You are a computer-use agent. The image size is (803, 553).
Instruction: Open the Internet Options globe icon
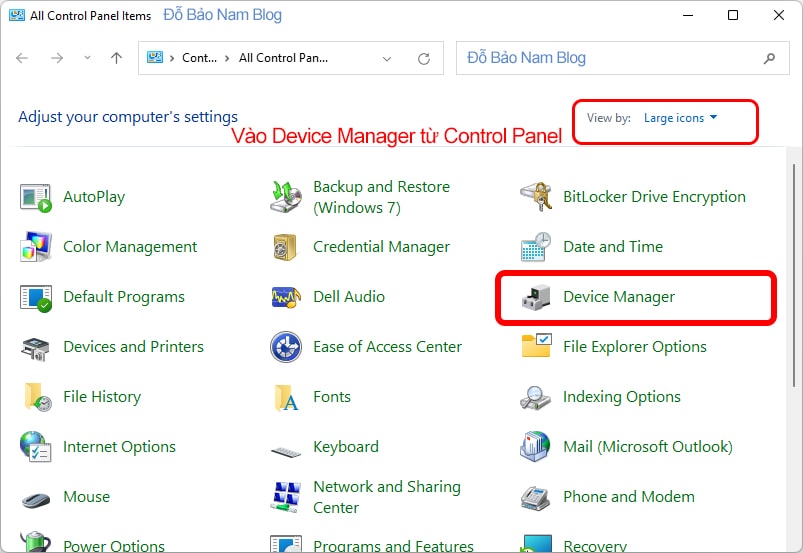pos(35,446)
